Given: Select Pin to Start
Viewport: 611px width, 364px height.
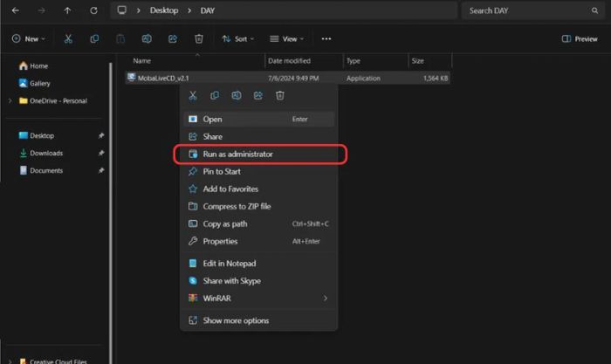Looking at the screenshot, I should (258, 171).
